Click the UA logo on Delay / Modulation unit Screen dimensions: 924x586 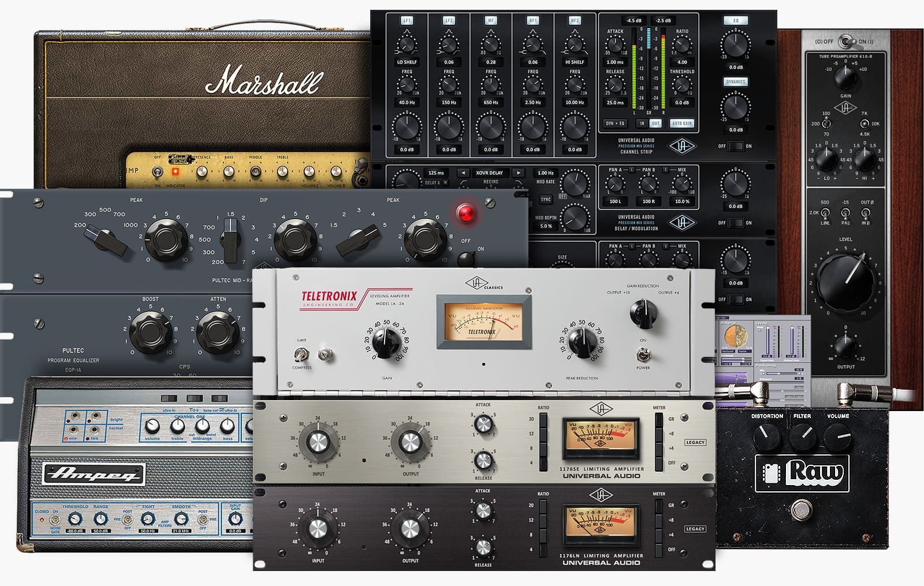[x=682, y=222]
